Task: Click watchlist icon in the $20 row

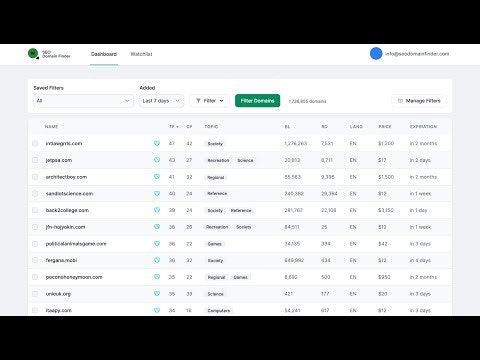Action: point(157,294)
